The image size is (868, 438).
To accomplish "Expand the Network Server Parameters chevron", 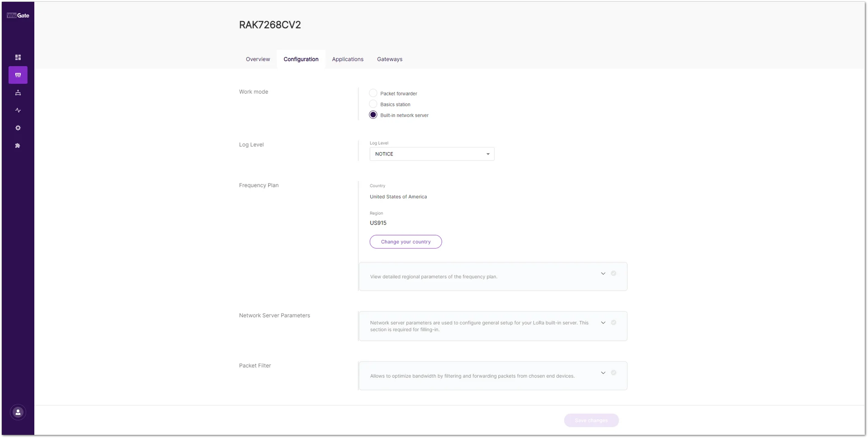I will tap(603, 323).
